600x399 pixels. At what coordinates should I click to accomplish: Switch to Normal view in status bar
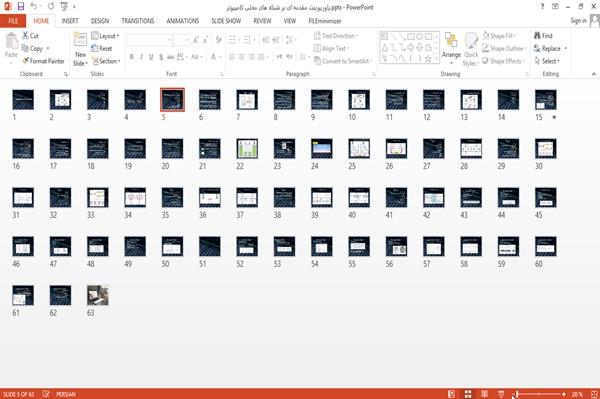pos(451,394)
